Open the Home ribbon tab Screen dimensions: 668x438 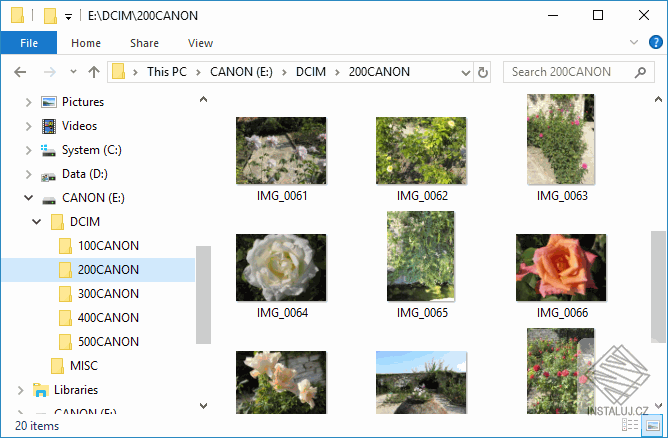click(86, 43)
